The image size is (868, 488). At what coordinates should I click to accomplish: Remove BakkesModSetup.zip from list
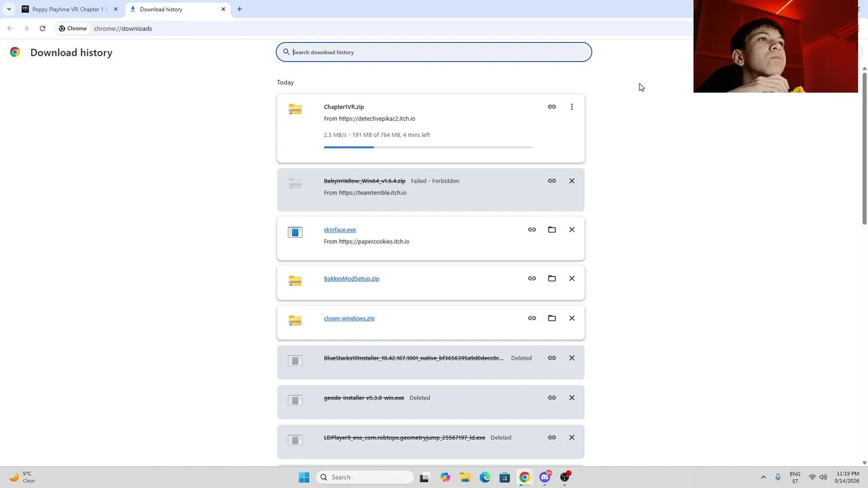572,279
